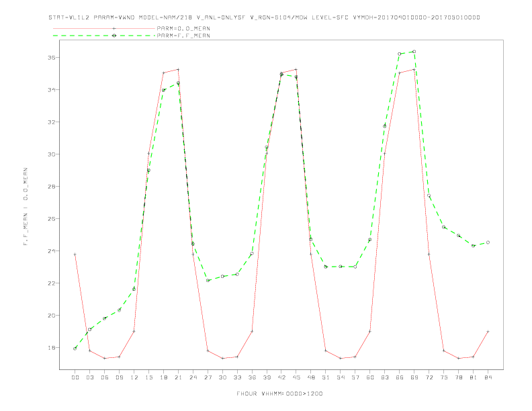Screen dimensions: 532x411
Task: Click y-axis tick label 24
Action: pyautogui.click(x=51, y=251)
